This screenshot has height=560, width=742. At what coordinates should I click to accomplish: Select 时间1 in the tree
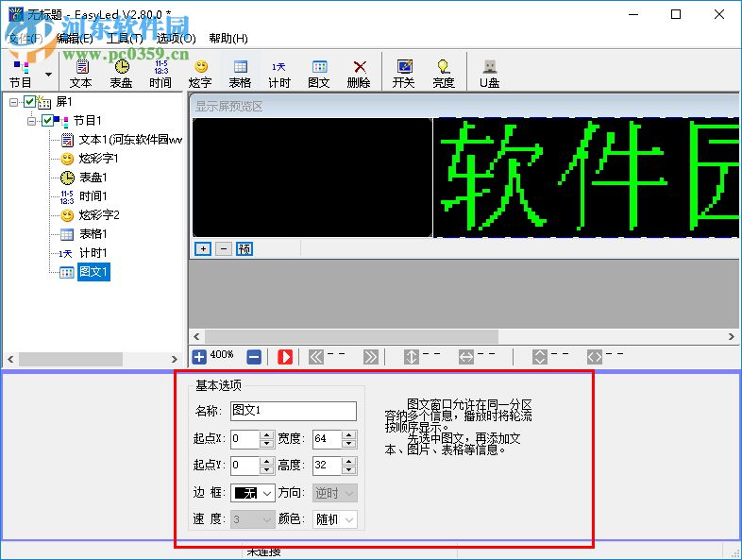point(93,196)
